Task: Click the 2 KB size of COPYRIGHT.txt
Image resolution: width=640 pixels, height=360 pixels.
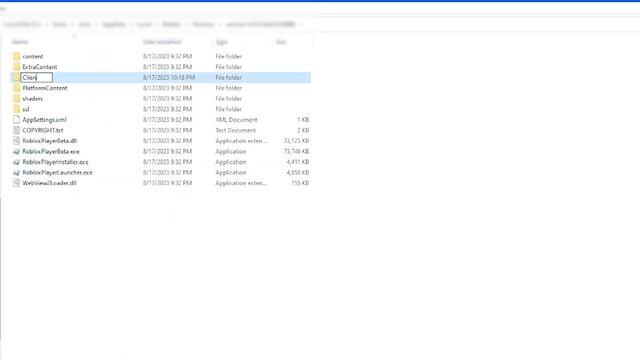Action: pyautogui.click(x=303, y=130)
